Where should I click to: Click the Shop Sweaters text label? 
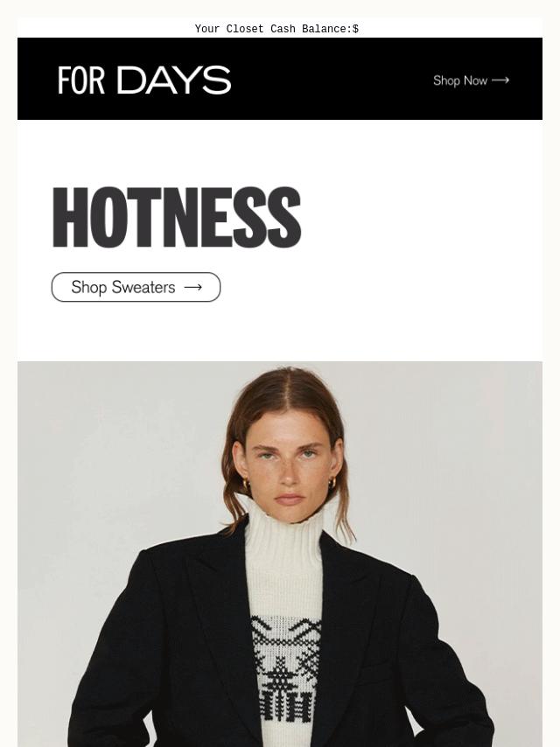tap(123, 287)
